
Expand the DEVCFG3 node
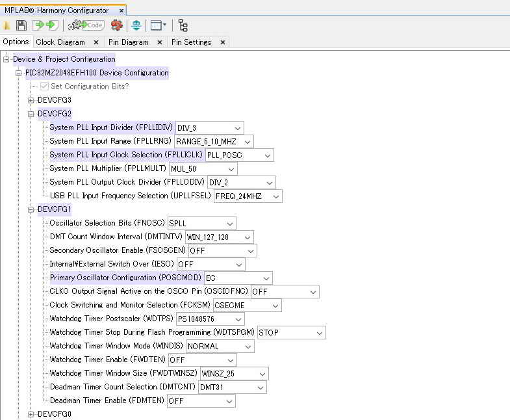coord(31,100)
